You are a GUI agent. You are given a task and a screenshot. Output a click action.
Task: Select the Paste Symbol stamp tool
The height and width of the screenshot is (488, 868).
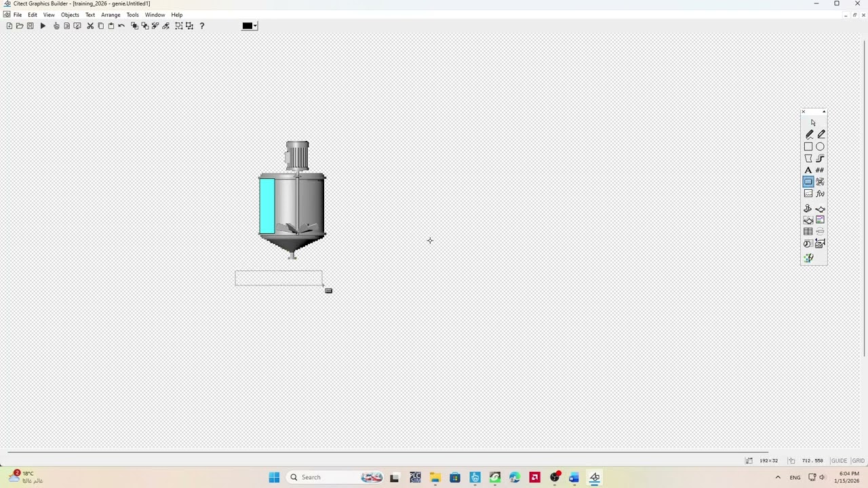[x=808, y=209]
